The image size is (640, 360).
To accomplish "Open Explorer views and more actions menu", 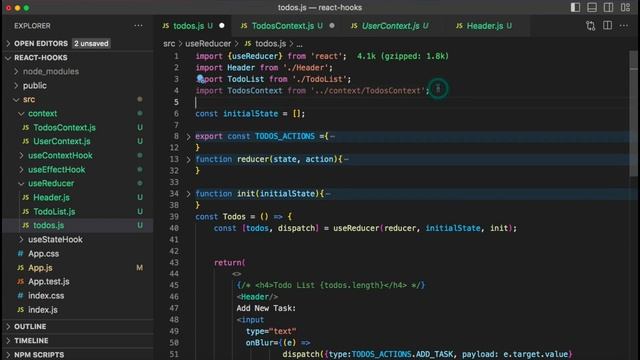I will [x=138, y=26].
